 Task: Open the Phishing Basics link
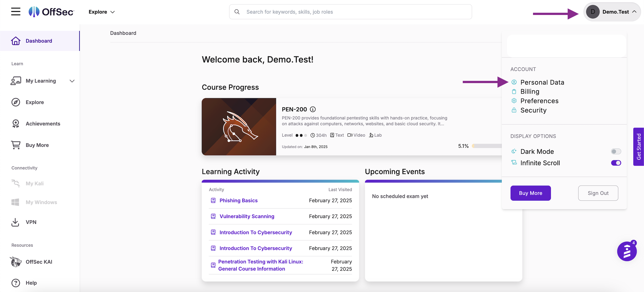tap(238, 200)
